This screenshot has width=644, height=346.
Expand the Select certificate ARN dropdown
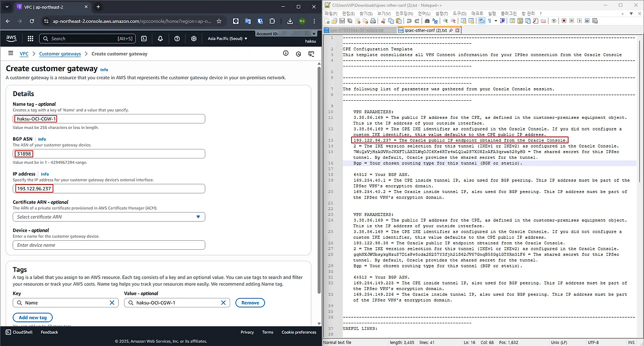pyautogui.click(x=109, y=217)
